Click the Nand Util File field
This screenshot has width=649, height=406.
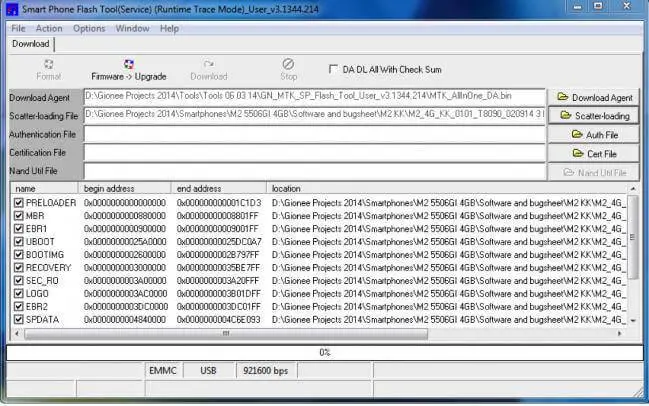point(315,171)
